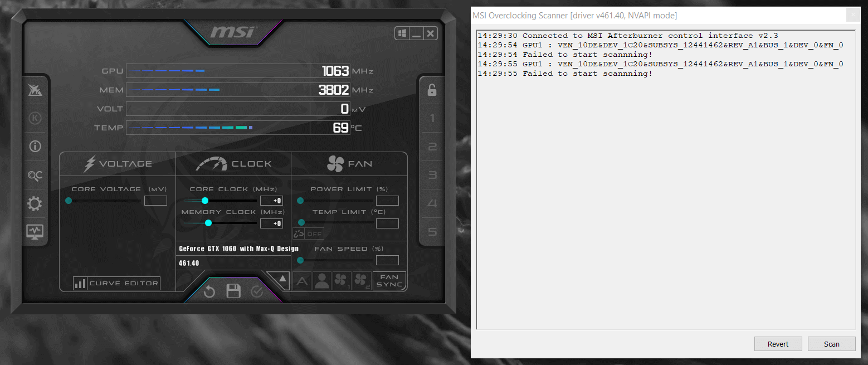The width and height of the screenshot is (868, 365).
Task: Click the MSI dragon logo sidebar icon
Action: coord(35,89)
